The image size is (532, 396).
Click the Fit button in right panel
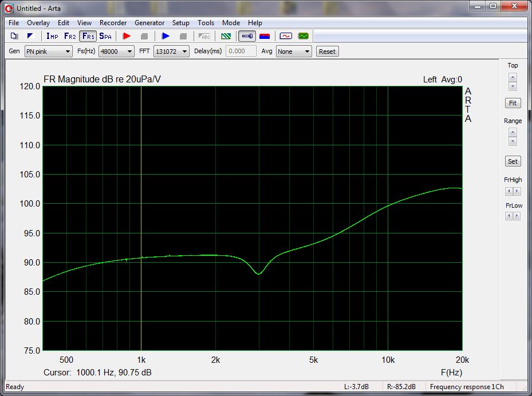pyautogui.click(x=513, y=103)
